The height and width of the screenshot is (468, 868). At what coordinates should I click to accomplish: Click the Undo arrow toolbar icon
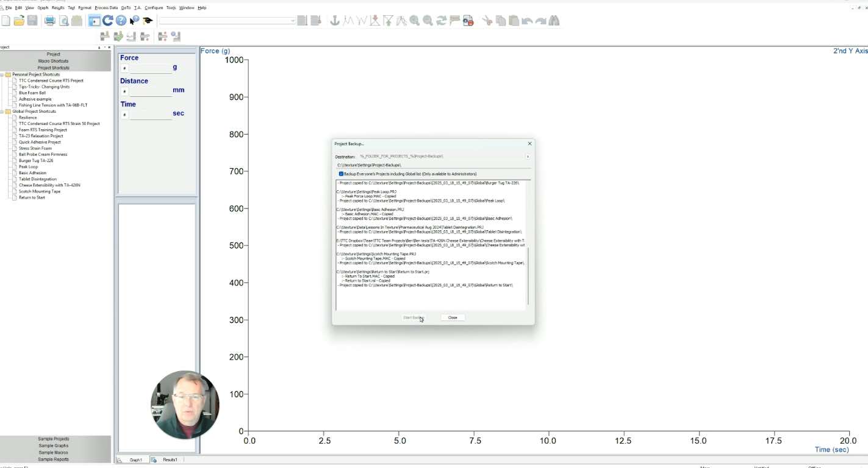(526, 20)
